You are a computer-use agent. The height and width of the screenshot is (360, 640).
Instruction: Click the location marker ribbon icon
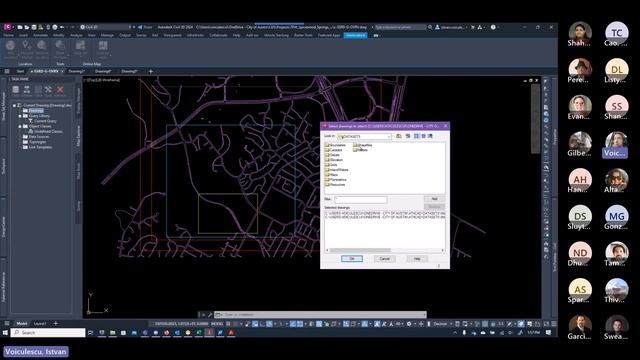(x=27, y=46)
